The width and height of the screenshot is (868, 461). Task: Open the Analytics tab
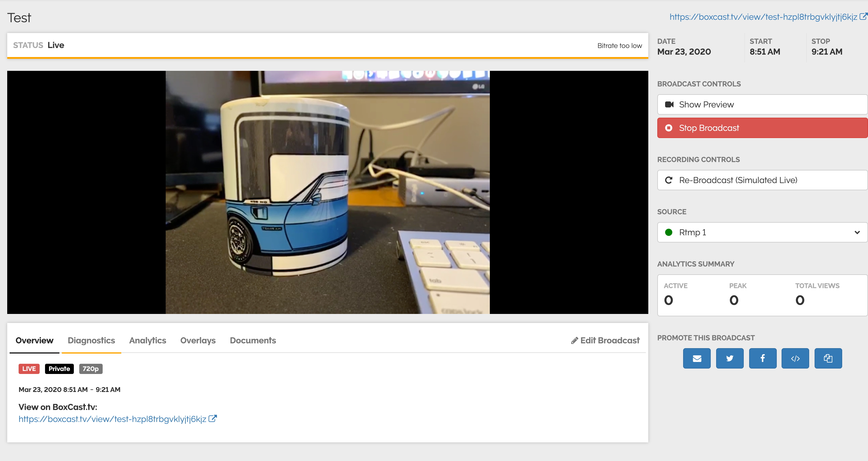pos(148,340)
